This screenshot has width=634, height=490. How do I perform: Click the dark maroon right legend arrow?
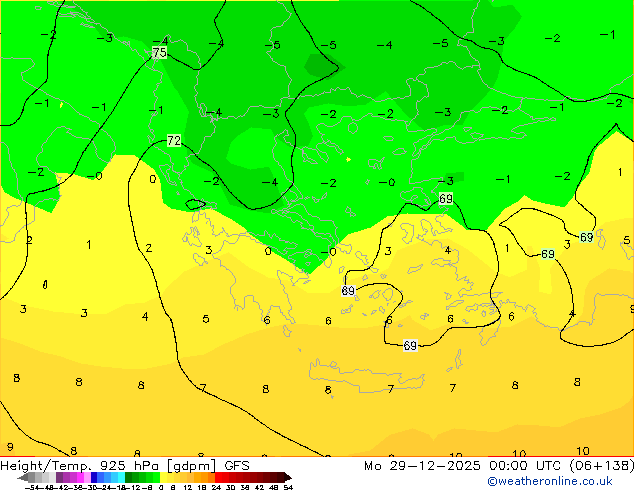pyautogui.click(x=288, y=477)
